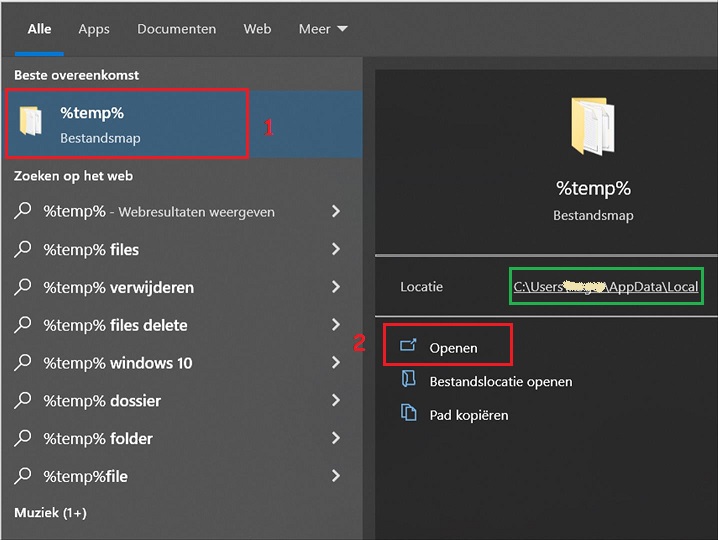Click the large %temp% folder icon in preview pane
The width and height of the screenshot is (718, 540).
(593, 125)
